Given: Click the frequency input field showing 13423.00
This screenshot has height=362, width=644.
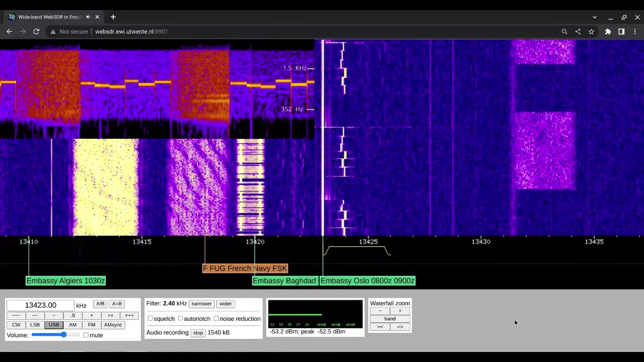Looking at the screenshot, I should click(40, 305).
